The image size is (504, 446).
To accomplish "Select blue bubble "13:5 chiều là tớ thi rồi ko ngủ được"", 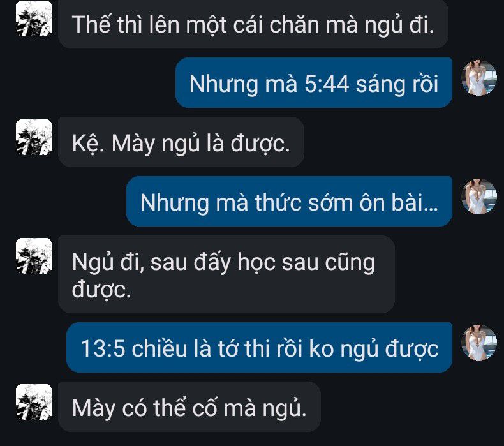I will click(259, 348).
